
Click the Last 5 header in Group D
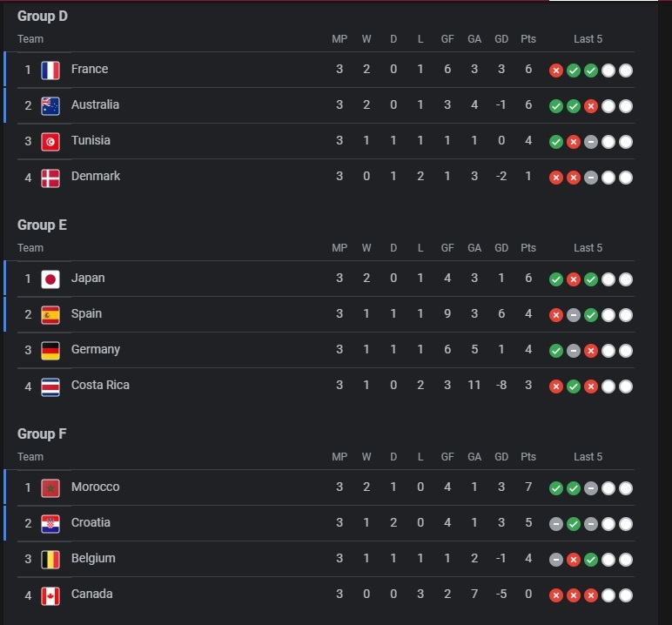point(588,39)
